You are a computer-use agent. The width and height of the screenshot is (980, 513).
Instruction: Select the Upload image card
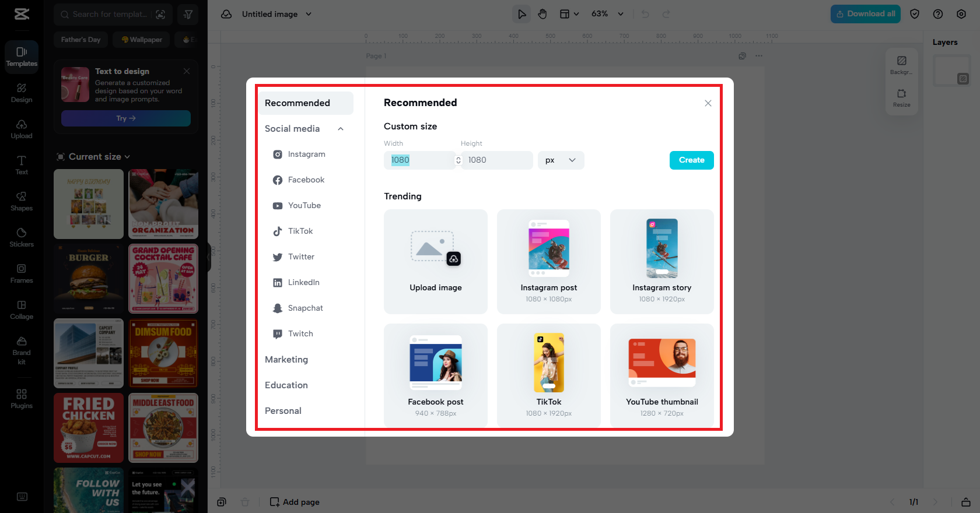[x=436, y=262]
